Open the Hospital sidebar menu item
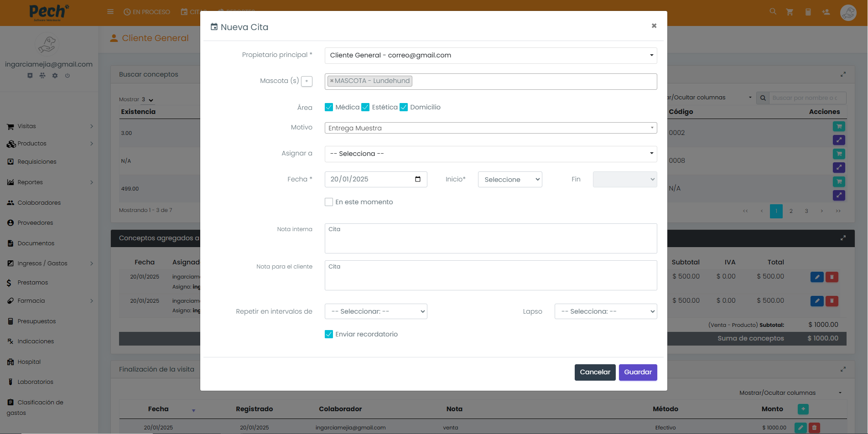The width and height of the screenshot is (868, 434). pos(29,362)
